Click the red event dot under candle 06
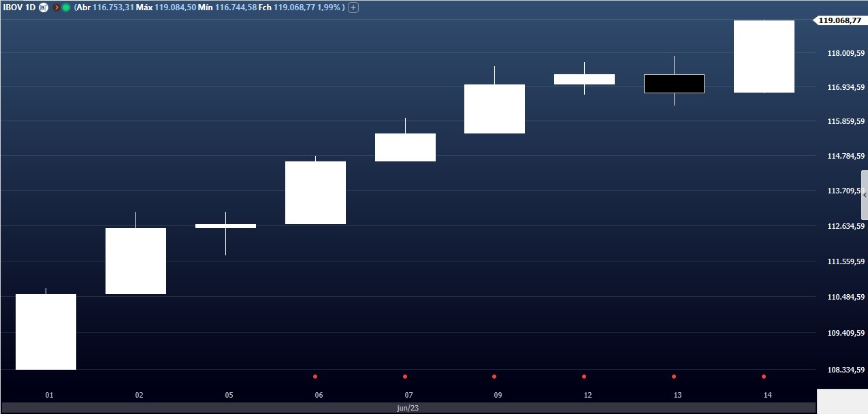The width and height of the screenshot is (868, 414). tap(315, 377)
